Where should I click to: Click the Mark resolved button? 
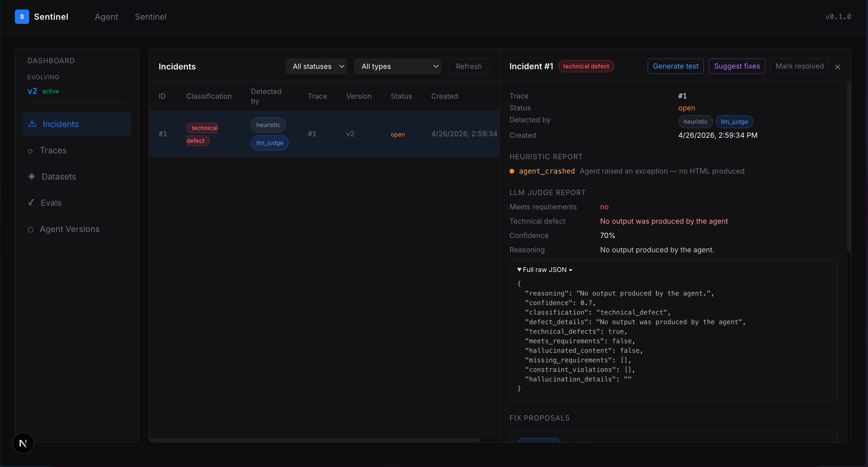[799, 67]
